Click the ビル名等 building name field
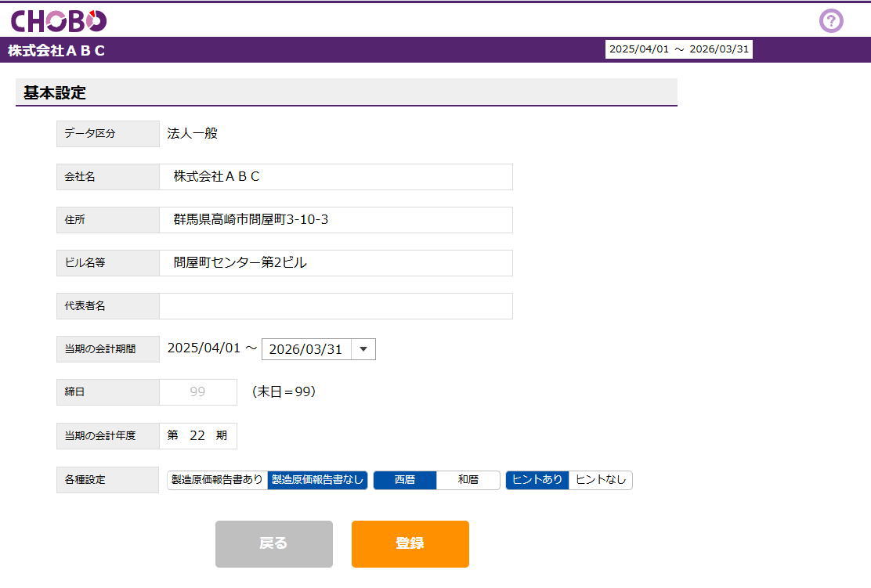The image size is (871, 588). coord(336,263)
